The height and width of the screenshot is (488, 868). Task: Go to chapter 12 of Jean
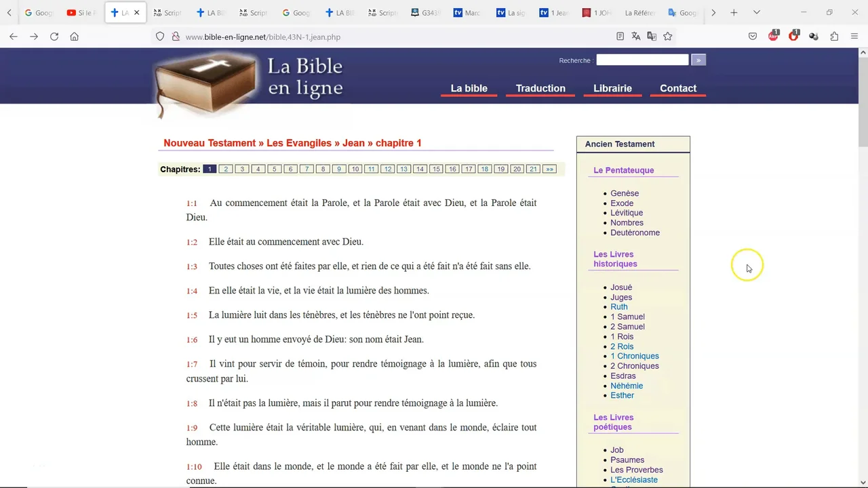coord(387,169)
